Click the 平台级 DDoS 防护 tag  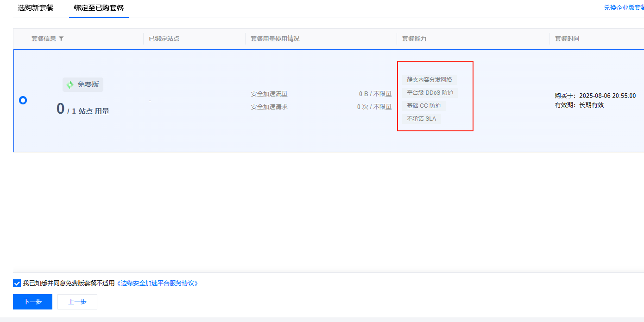coord(430,92)
